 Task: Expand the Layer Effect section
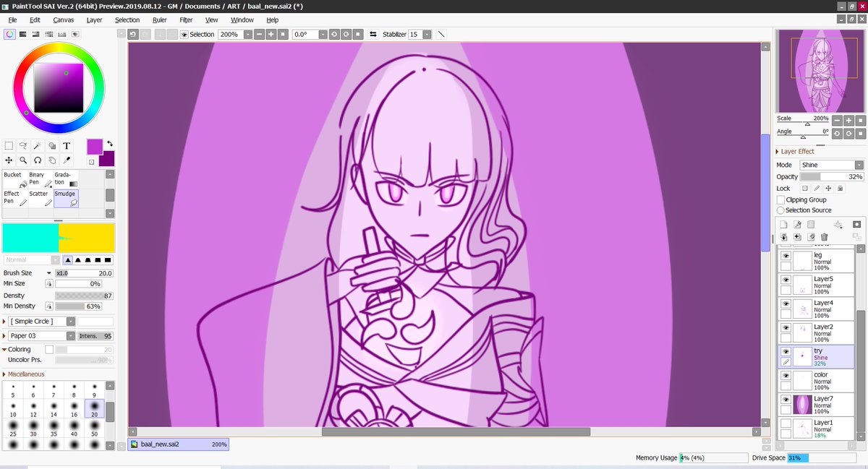pyautogui.click(x=778, y=152)
